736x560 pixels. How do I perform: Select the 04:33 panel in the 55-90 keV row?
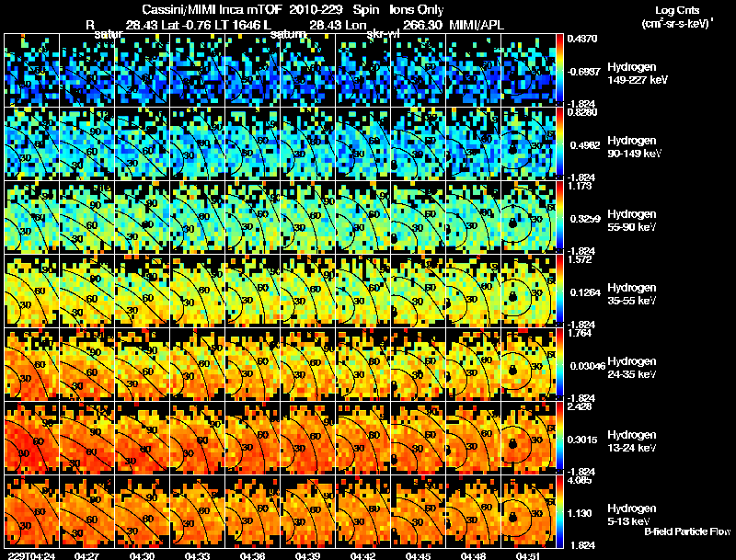point(197,217)
